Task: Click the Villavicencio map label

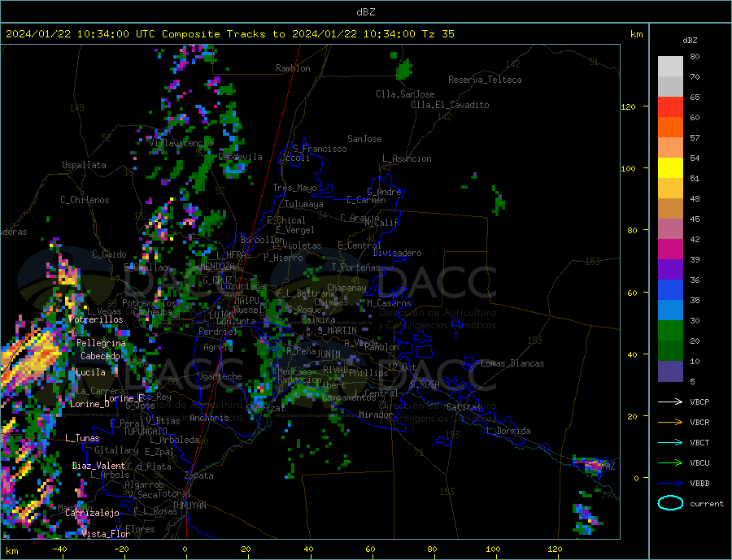Action: [x=181, y=143]
